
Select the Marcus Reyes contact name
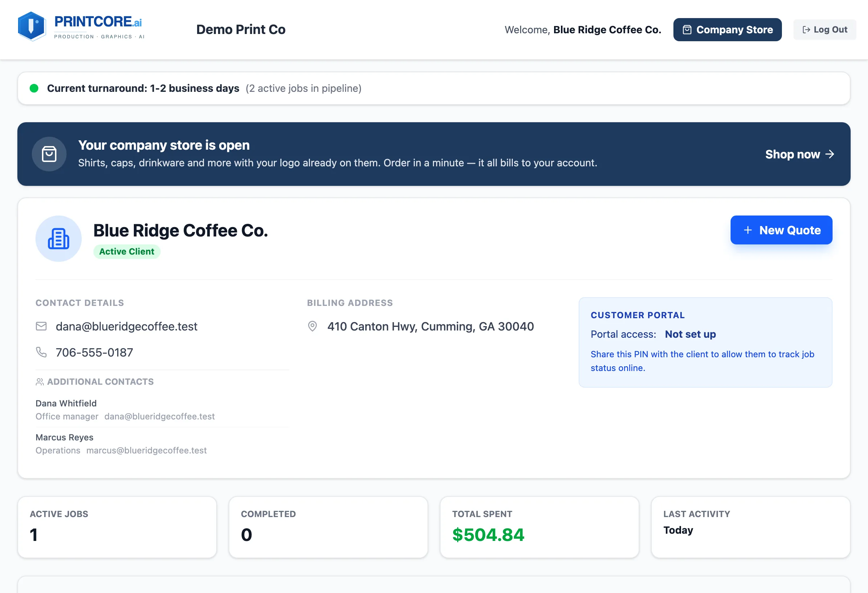coord(64,437)
